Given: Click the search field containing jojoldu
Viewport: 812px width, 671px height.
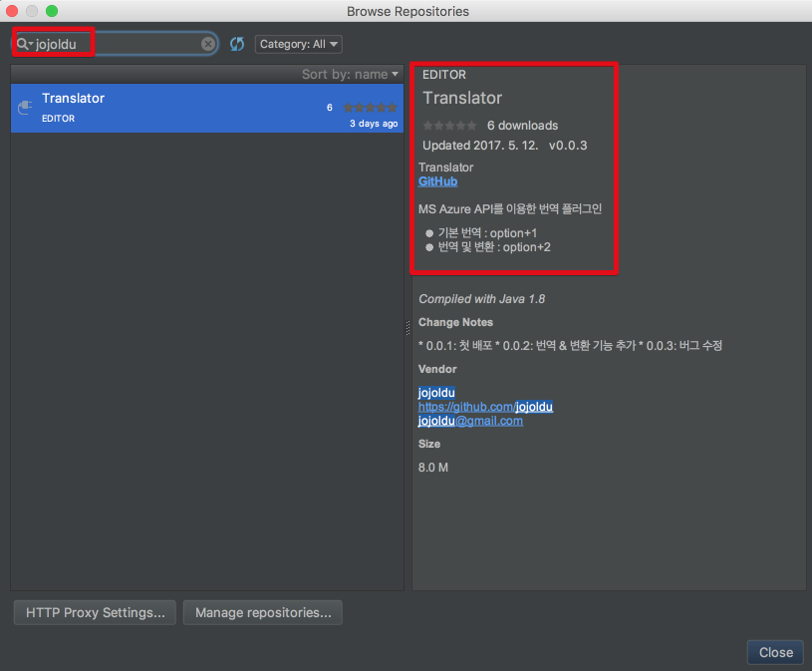Looking at the screenshot, I should [x=115, y=44].
